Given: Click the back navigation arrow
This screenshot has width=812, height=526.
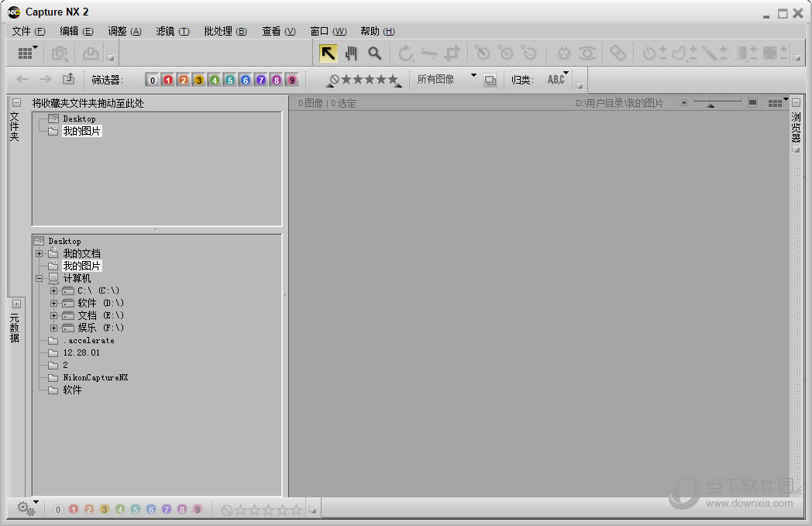Looking at the screenshot, I should [22, 79].
